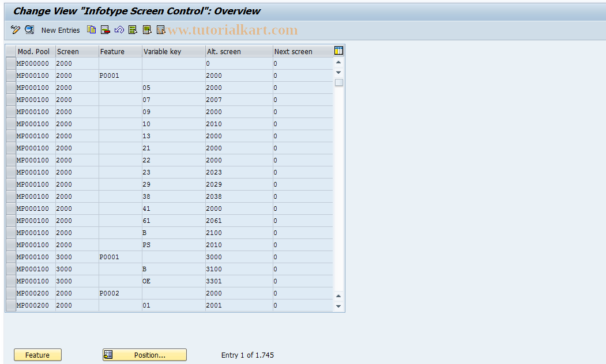Click bottom-most scroll down arrow

pyautogui.click(x=338, y=306)
